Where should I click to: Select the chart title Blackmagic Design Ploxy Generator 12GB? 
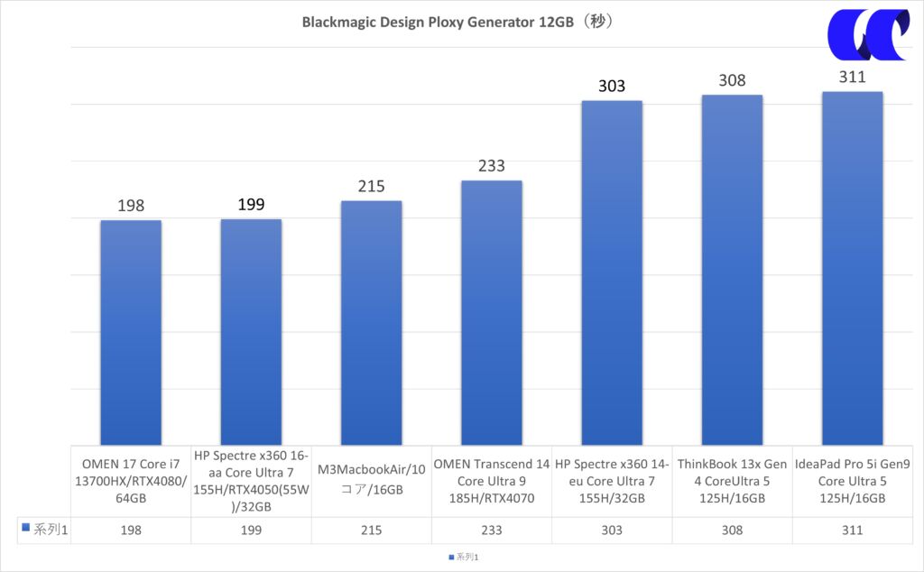point(457,22)
